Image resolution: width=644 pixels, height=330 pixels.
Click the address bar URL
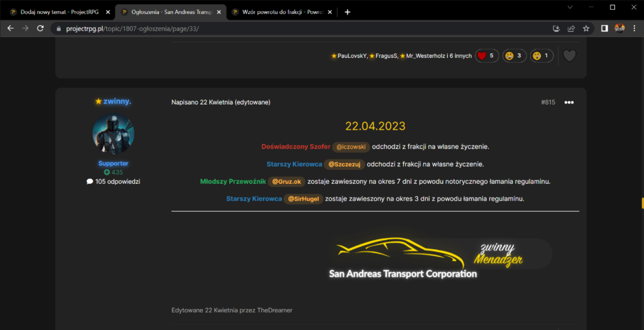132,29
